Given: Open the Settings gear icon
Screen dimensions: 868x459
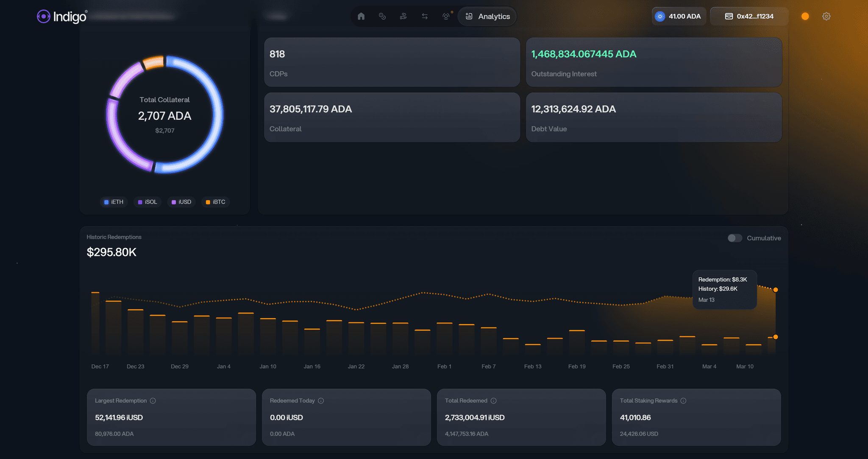Looking at the screenshot, I should (826, 16).
